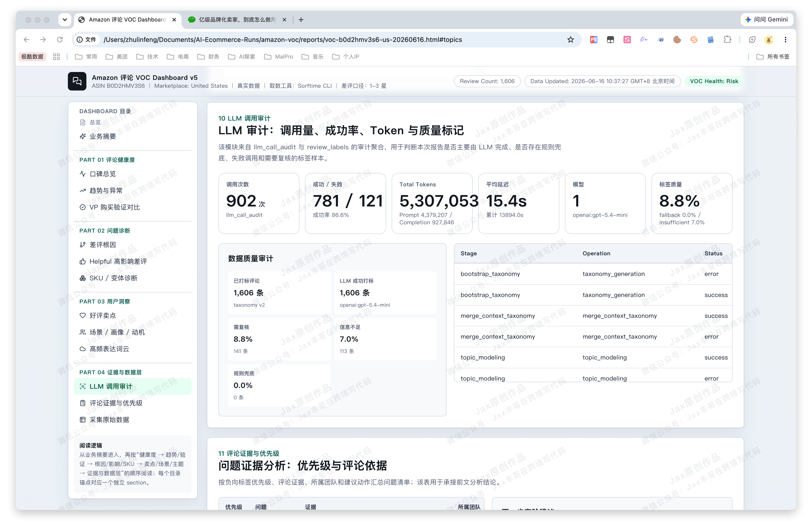The height and width of the screenshot is (531, 812).
Task: Open the AI探索 bookmark folder
Action: 242,57
